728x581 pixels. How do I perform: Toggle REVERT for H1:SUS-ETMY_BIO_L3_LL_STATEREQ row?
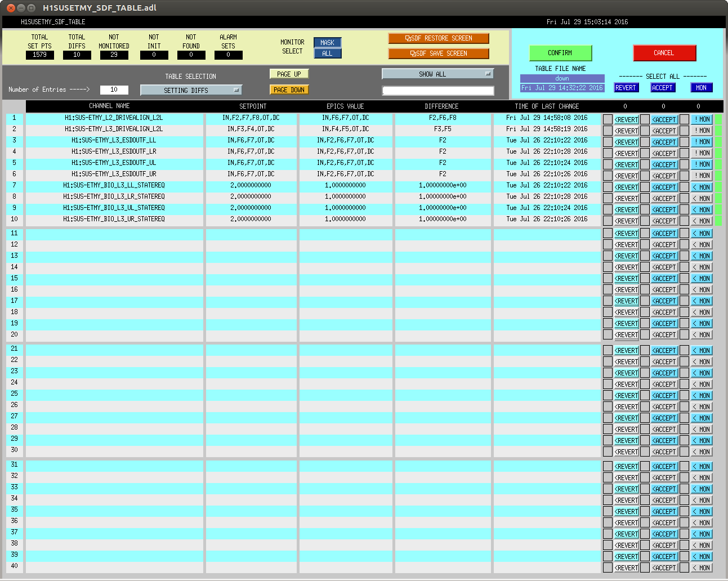click(x=627, y=187)
